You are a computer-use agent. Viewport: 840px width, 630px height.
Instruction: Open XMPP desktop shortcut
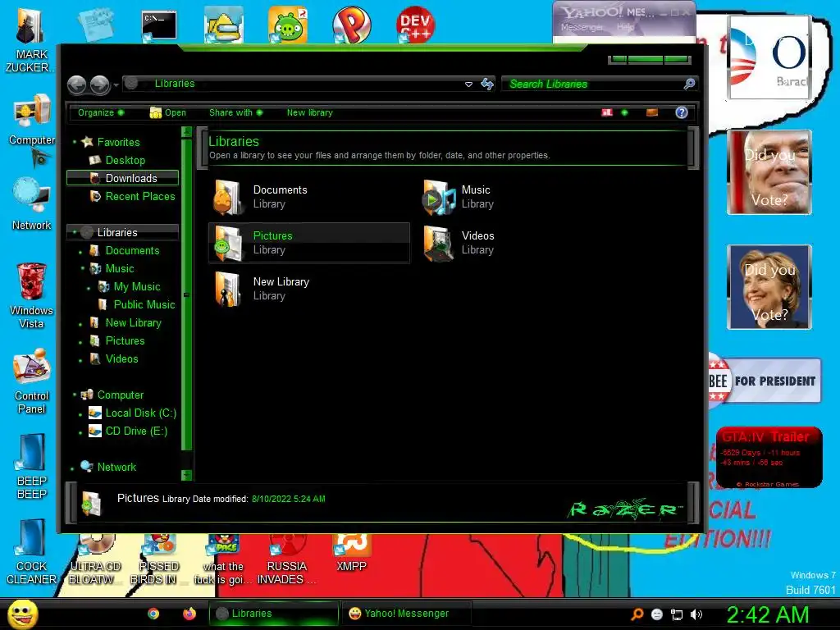351,554
